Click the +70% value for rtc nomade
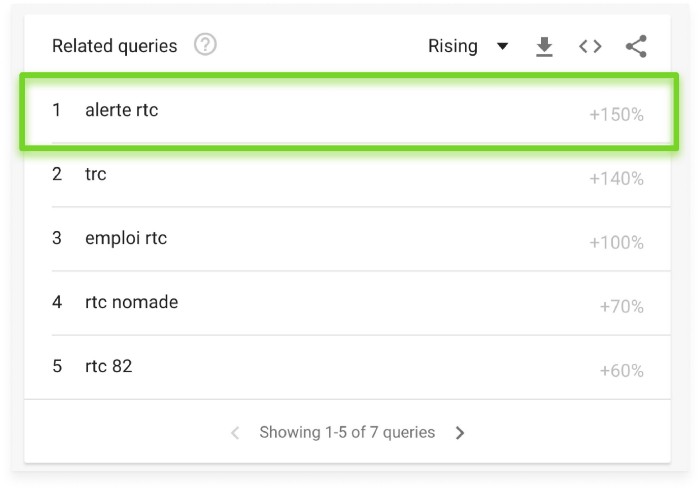The width and height of the screenshot is (700, 490). 621,307
